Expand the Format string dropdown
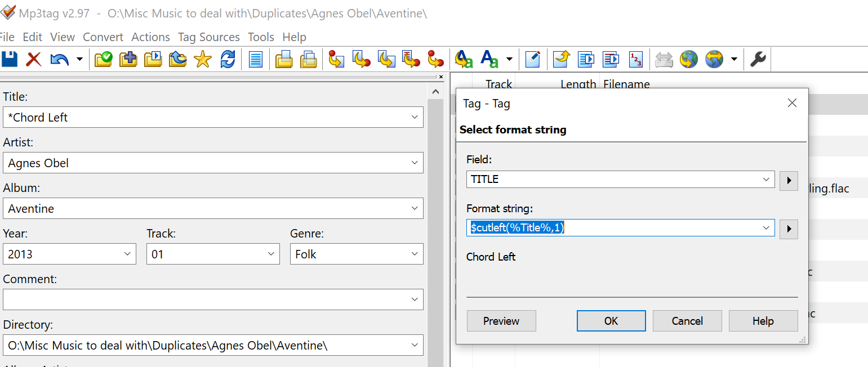Image resolution: width=868 pixels, height=367 pixels. coord(766,227)
